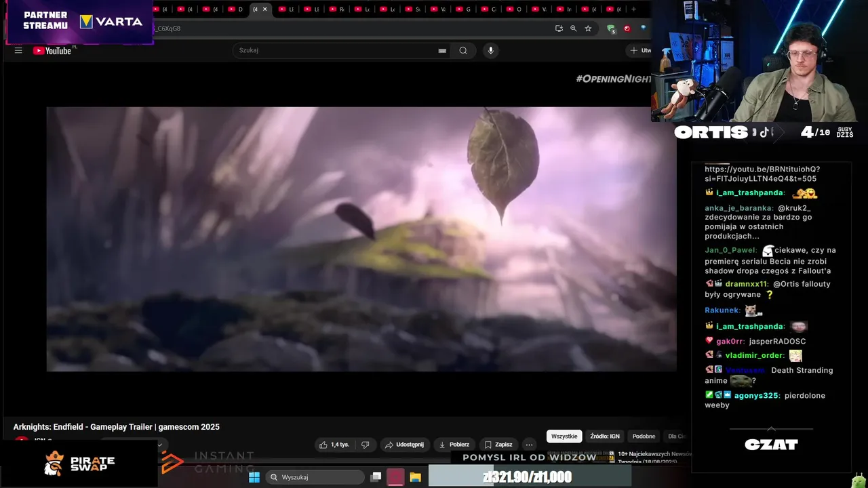Expand the chat panel arrow above CZAT
The image size is (868, 488).
point(771,428)
